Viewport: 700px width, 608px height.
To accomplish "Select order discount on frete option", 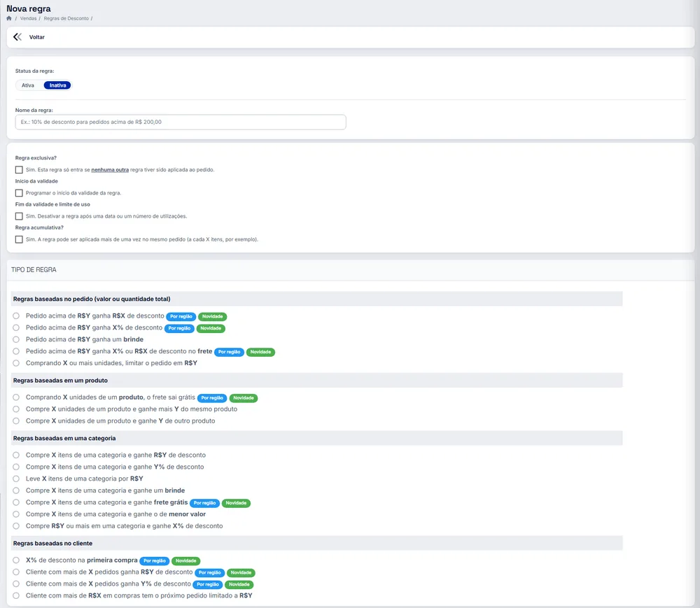I will (x=16, y=351).
